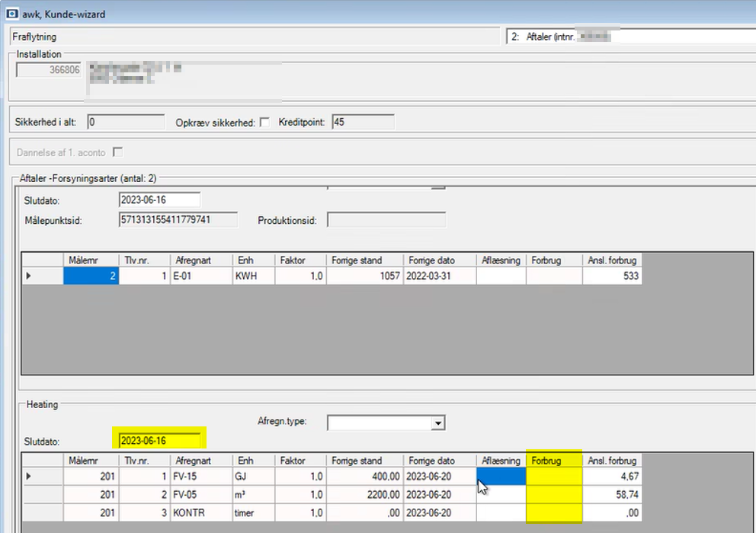Click the Forbrug header in the Heating table
This screenshot has height=533, width=756.
pos(554,461)
